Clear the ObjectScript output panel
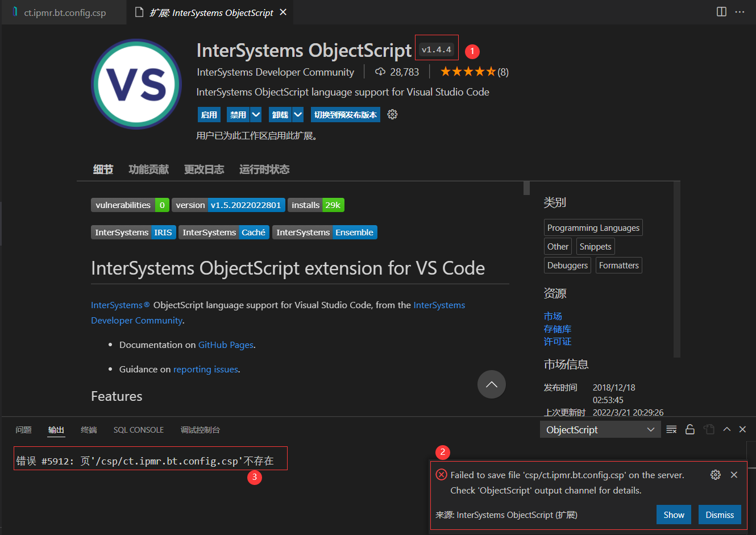 (x=671, y=429)
